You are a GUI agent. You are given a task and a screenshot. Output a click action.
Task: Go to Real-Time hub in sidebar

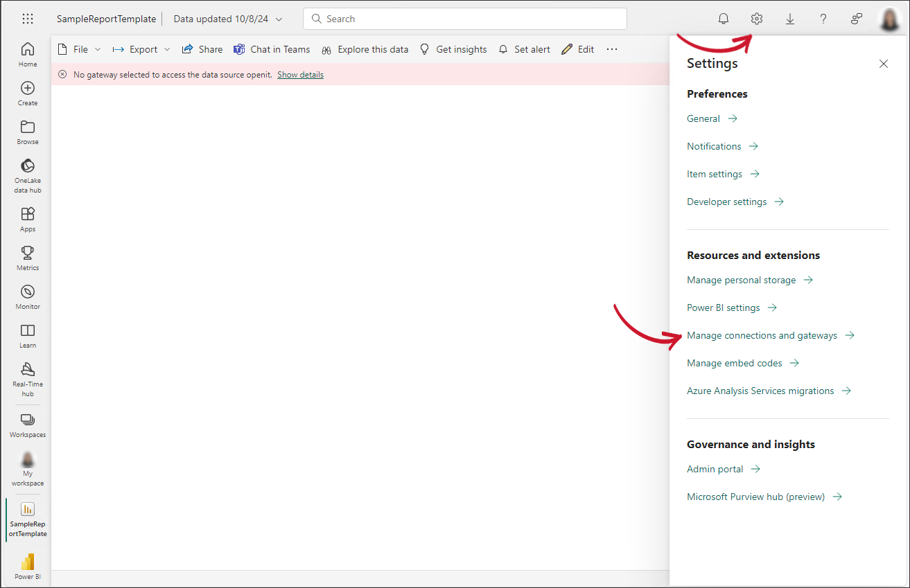(x=28, y=379)
